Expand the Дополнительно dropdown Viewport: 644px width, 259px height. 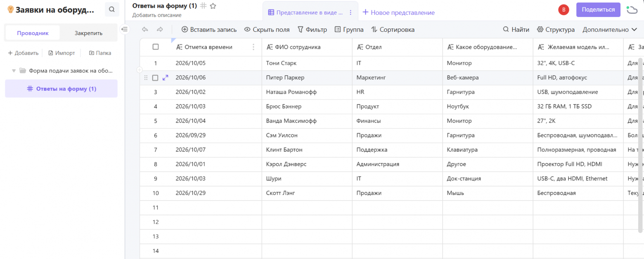[x=610, y=30]
